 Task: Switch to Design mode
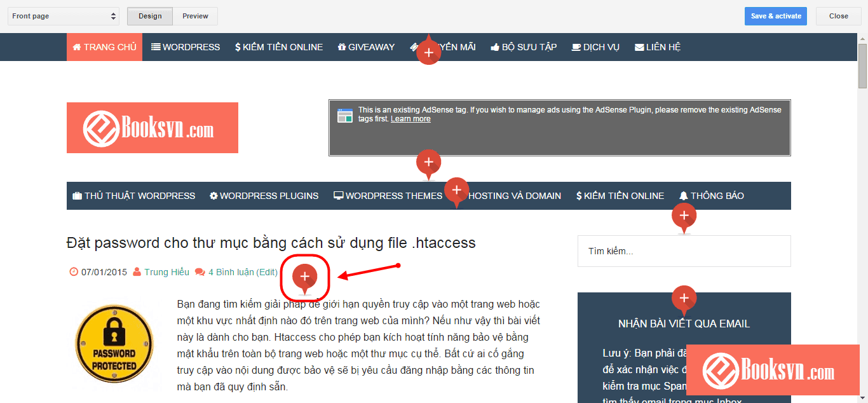click(x=150, y=16)
